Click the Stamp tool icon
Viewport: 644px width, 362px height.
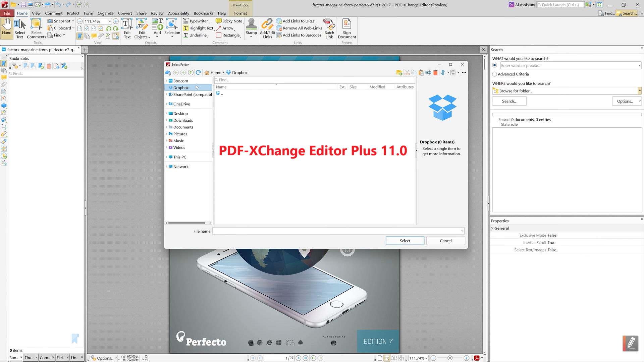251,24
